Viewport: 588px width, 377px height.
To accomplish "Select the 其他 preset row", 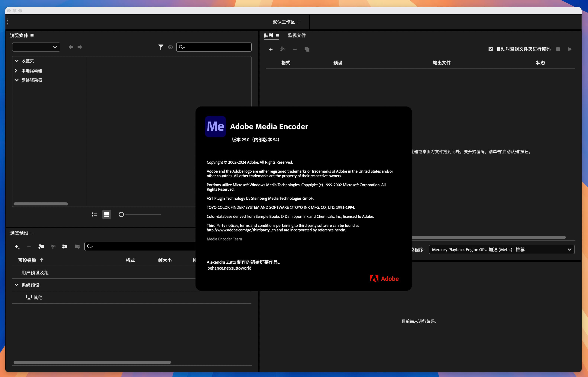I will [x=132, y=297].
